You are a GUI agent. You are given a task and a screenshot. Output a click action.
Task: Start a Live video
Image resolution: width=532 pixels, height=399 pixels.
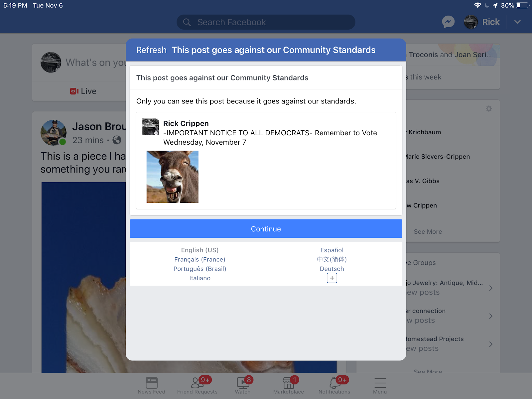83,91
